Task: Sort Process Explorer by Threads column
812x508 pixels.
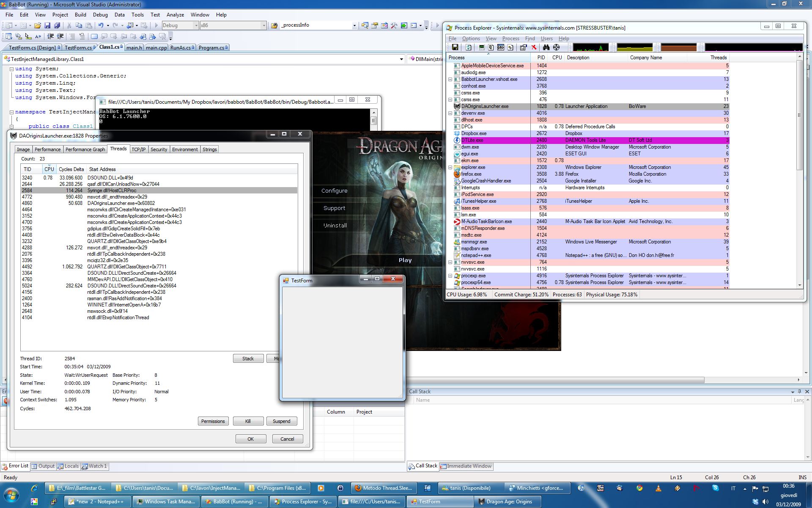Action: pyautogui.click(x=708, y=58)
